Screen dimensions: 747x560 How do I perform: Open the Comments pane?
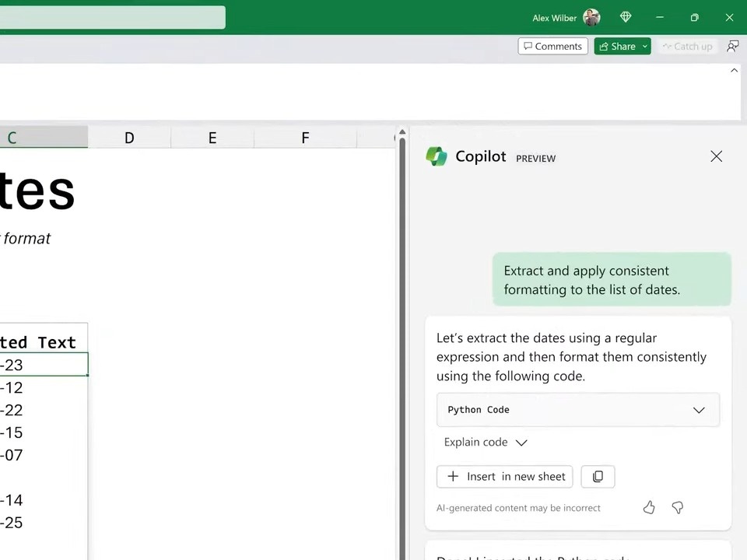(x=552, y=46)
